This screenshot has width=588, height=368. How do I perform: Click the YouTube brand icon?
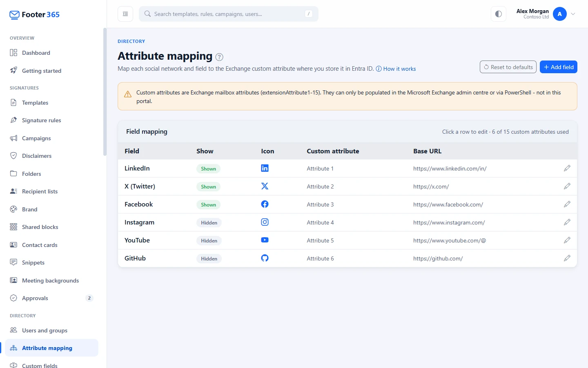265,240
